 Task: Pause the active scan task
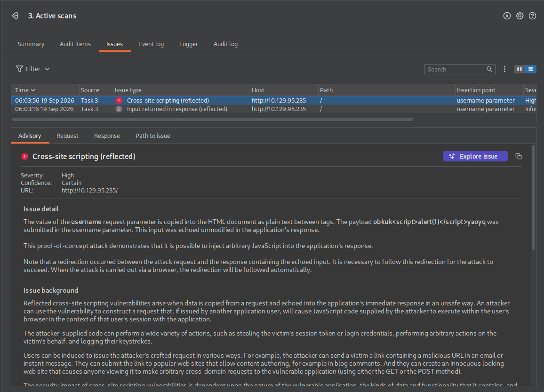click(x=507, y=16)
